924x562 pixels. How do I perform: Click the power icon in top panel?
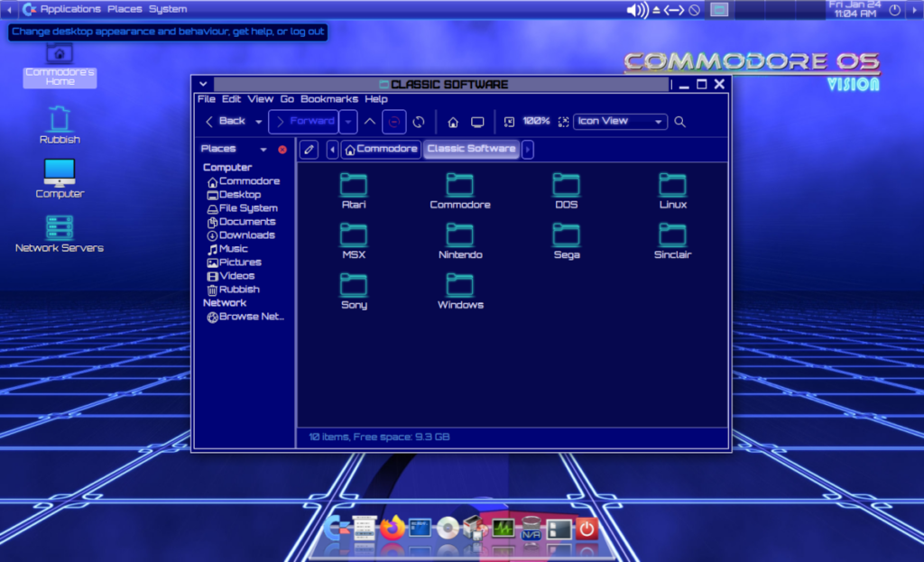coord(894,10)
